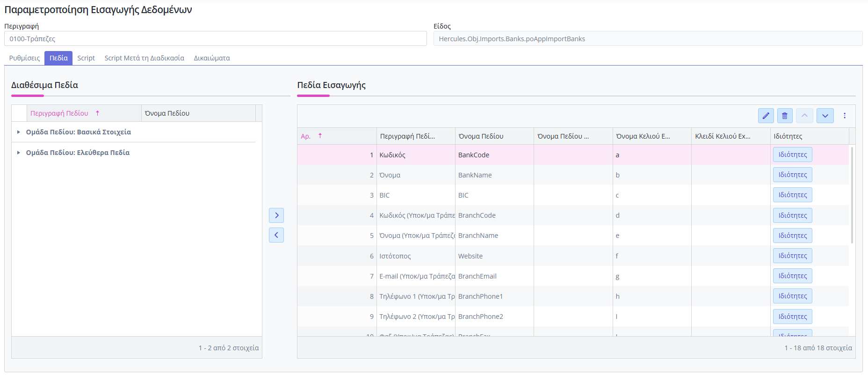
Task: Select the BranchPhone2 cell
Action: coord(494,317)
